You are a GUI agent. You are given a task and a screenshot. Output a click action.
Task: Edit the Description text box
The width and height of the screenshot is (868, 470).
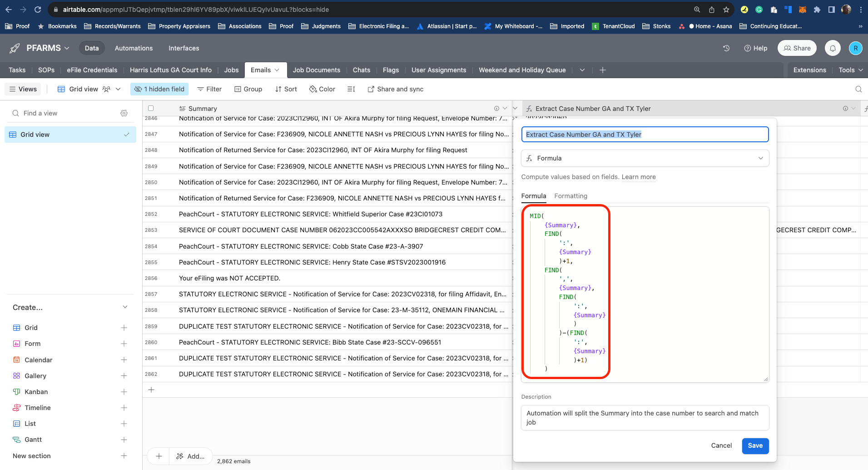[645, 418]
